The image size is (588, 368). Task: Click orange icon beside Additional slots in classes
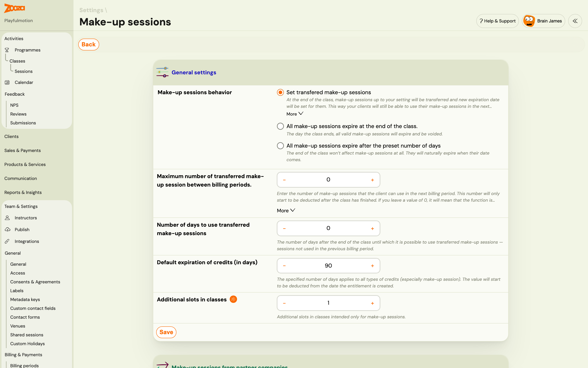(x=233, y=299)
